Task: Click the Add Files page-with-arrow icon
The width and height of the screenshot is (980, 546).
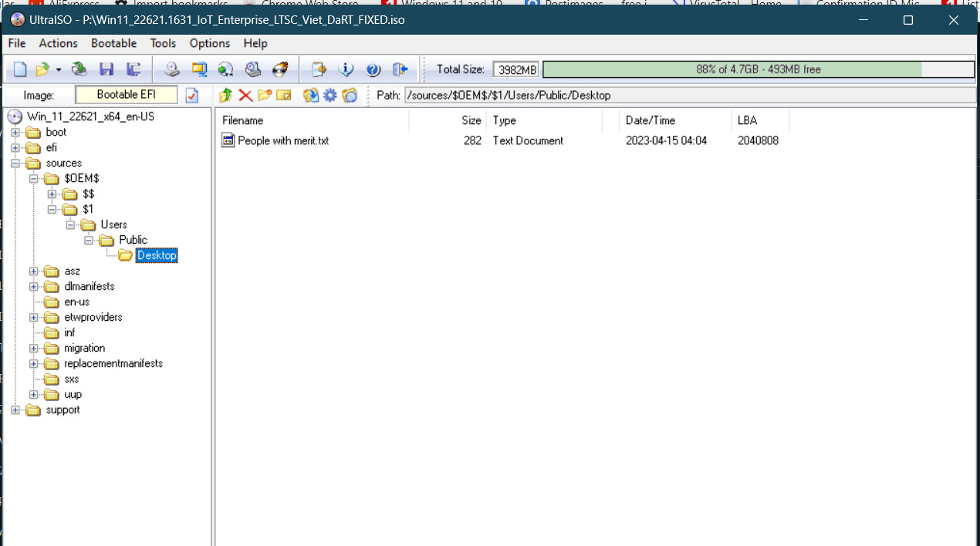Action: point(319,69)
